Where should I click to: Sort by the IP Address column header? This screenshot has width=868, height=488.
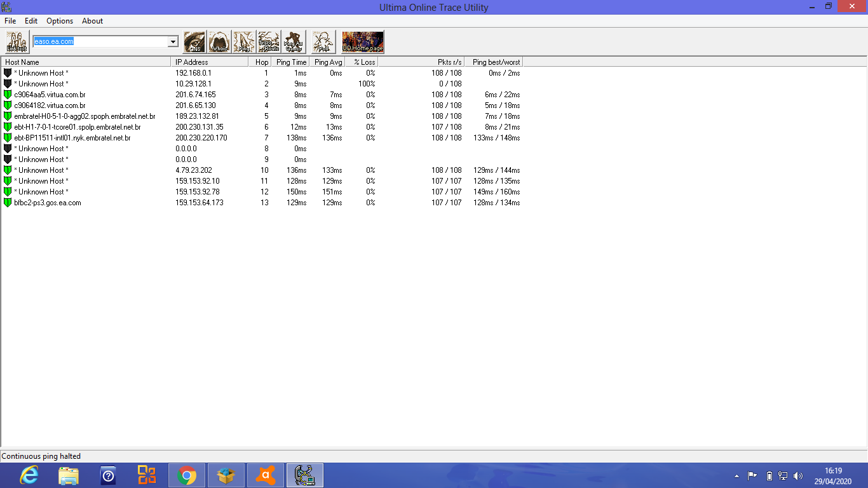[x=210, y=62]
